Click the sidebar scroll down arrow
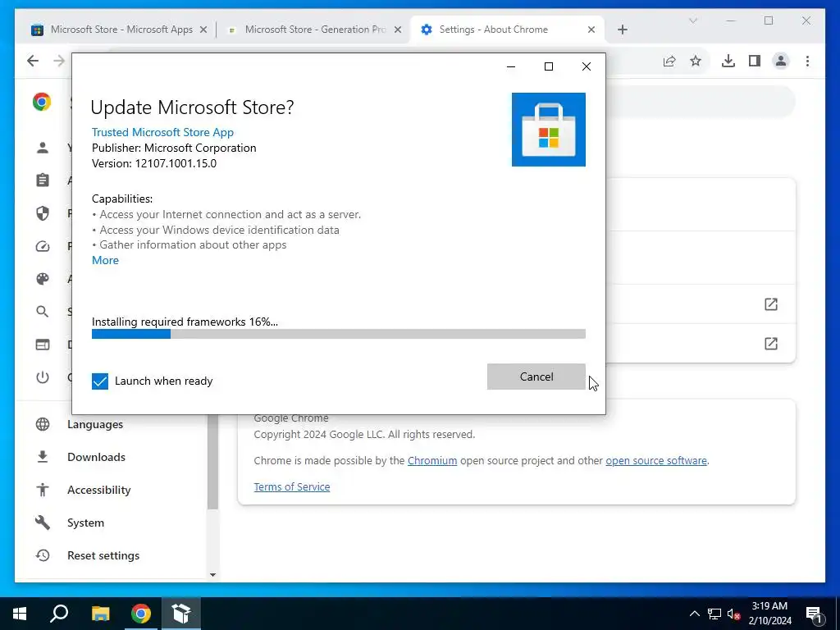The height and width of the screenshot is (630, 840). point(212,575)
